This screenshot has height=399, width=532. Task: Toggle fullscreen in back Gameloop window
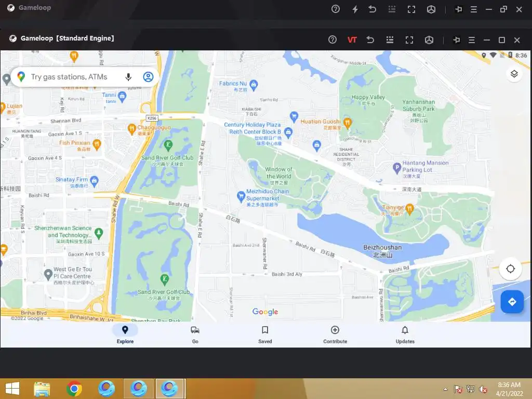click(x=411, y=9)
